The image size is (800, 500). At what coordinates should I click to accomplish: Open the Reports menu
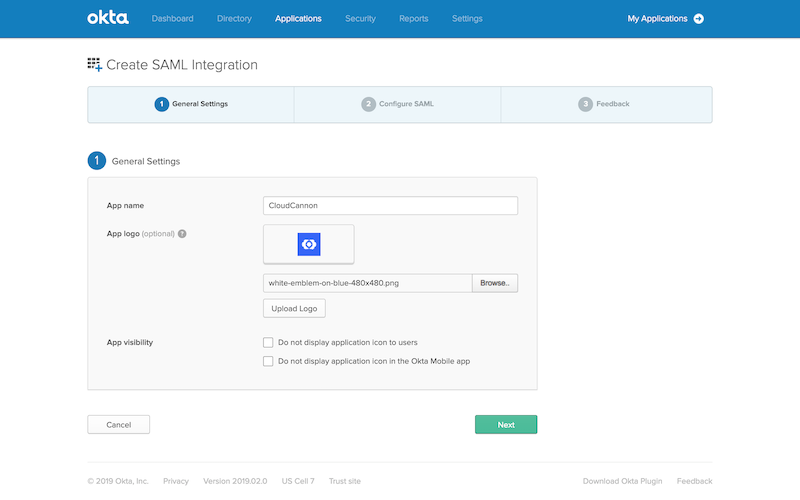tap(413, 18)
